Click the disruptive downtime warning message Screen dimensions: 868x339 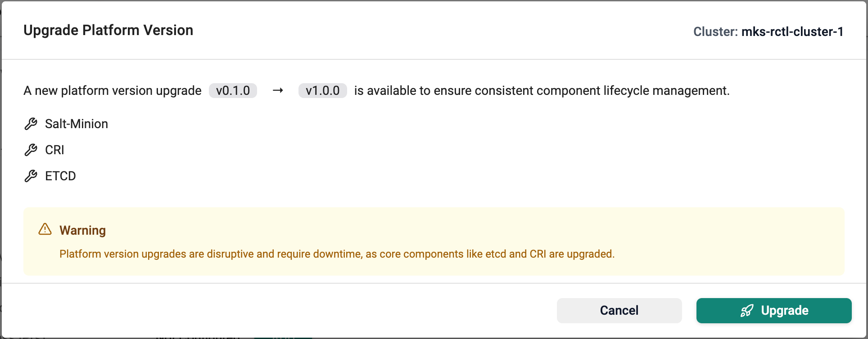(x=337, y=254)
